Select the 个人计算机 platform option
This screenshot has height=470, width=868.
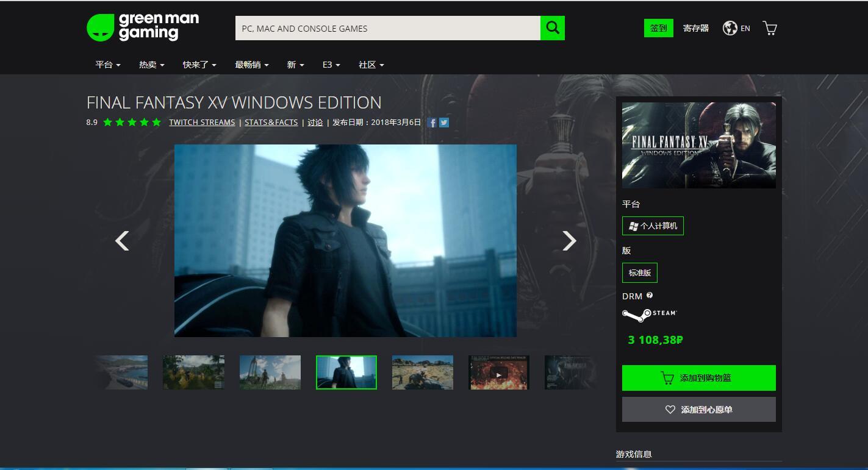653,226
